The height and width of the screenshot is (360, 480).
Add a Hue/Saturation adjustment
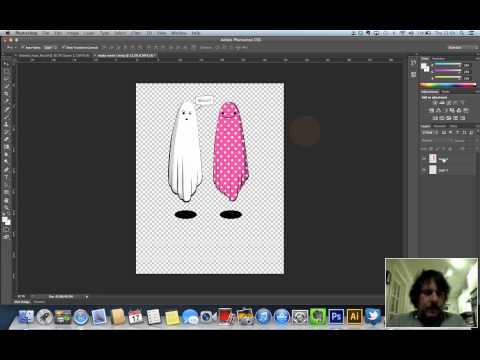(x=431, y=110)
